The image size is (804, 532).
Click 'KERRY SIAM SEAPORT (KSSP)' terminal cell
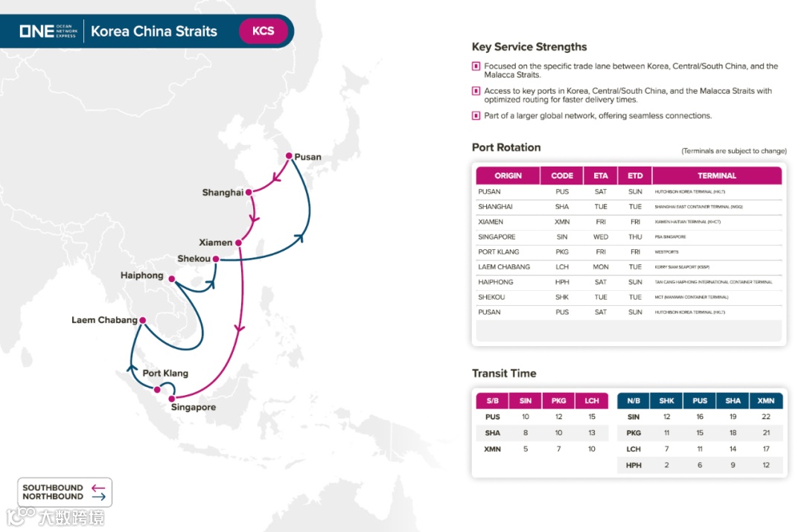(x=682, y=267)
